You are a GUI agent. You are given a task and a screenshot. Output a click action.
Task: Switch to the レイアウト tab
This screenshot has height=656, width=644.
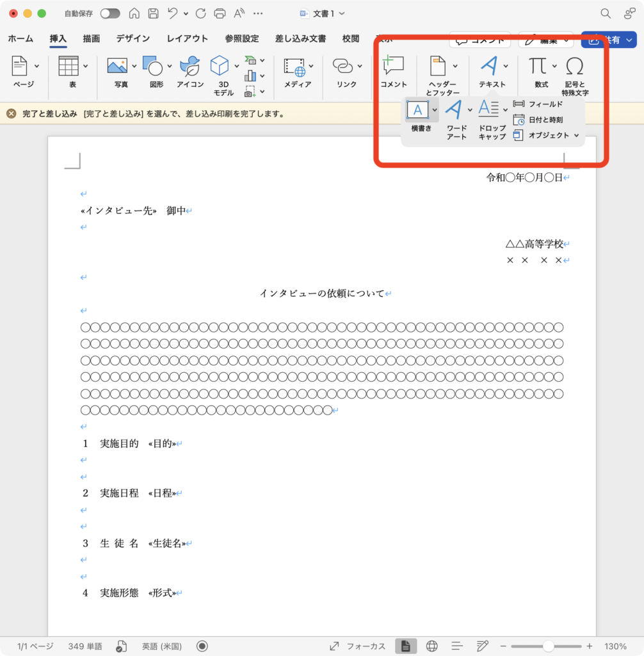pos(187,39)
